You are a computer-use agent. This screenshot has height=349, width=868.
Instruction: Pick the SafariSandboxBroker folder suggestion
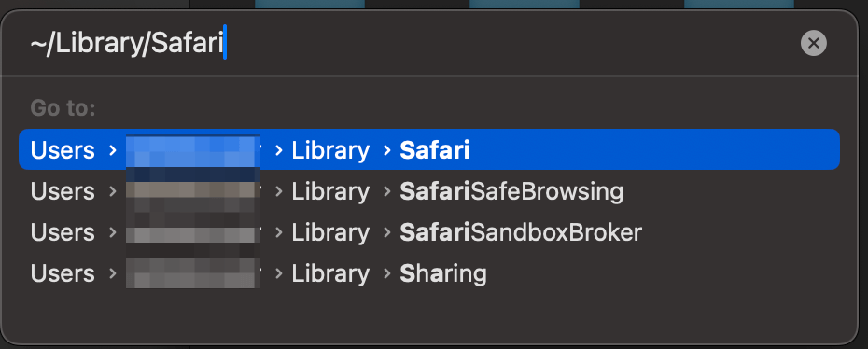click(x=429, y=232)
